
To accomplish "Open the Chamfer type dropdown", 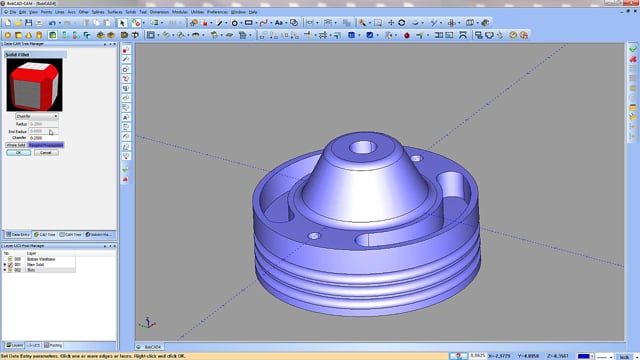I will pos(37,116).
